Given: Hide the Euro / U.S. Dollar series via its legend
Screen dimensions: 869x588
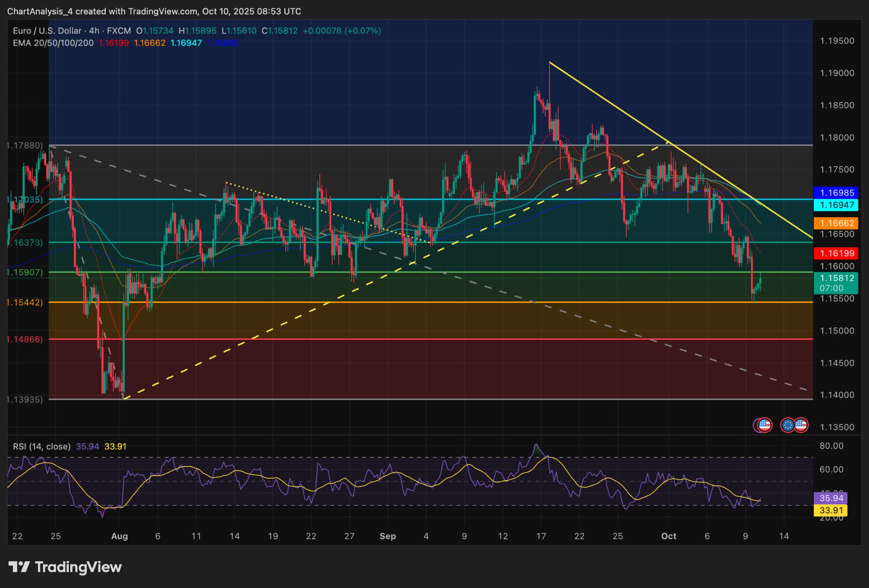Looking at the screenshot, I should click(x=47, y=31).
